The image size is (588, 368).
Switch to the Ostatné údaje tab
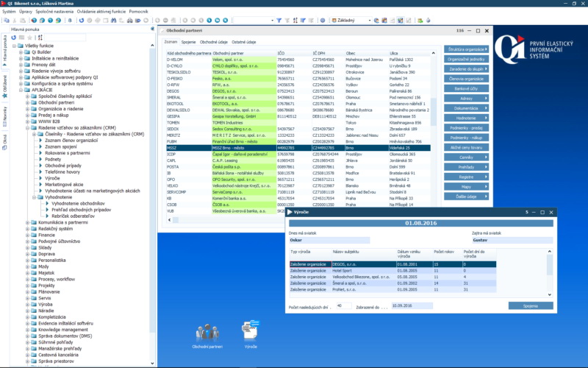click(244, 42)
